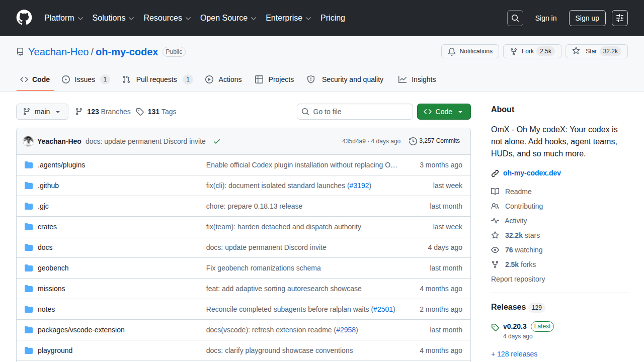This screenshot has width=644, height=362.
Task: Expand the Solutions menu
Action: 113,18
